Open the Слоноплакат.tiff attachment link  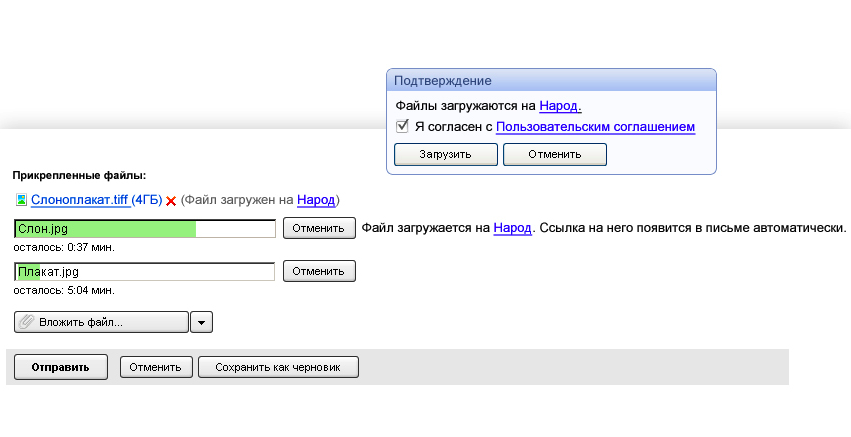[x=80, y=200]
